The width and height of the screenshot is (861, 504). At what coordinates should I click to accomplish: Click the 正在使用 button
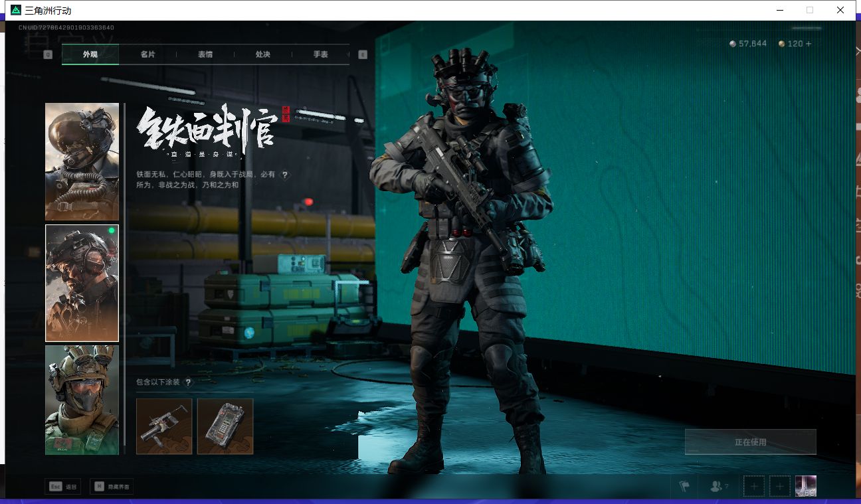(751, 442)
